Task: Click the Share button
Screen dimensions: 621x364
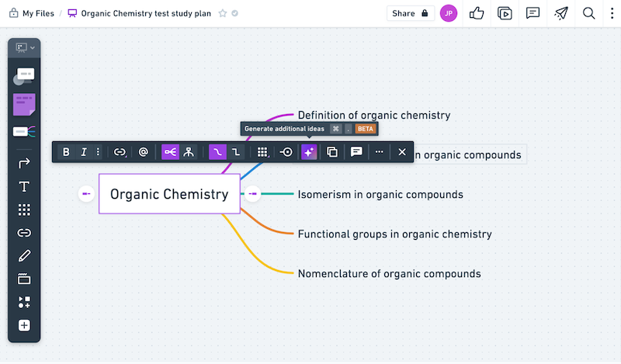Action: [410, 13]
